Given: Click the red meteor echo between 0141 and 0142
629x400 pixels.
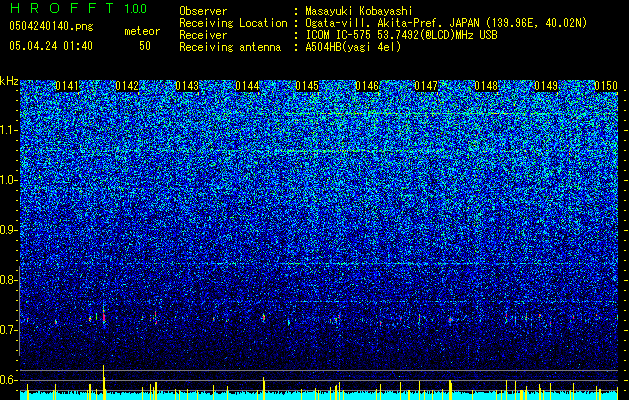Looking at the screenshot, I should (x=103, y=317).
